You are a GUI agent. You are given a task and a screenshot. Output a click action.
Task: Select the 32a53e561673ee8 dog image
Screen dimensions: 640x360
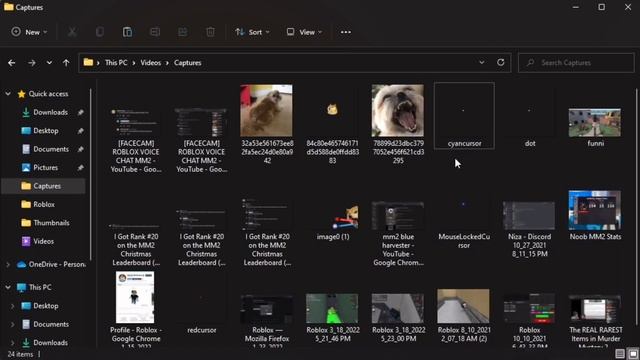[267, 124]
